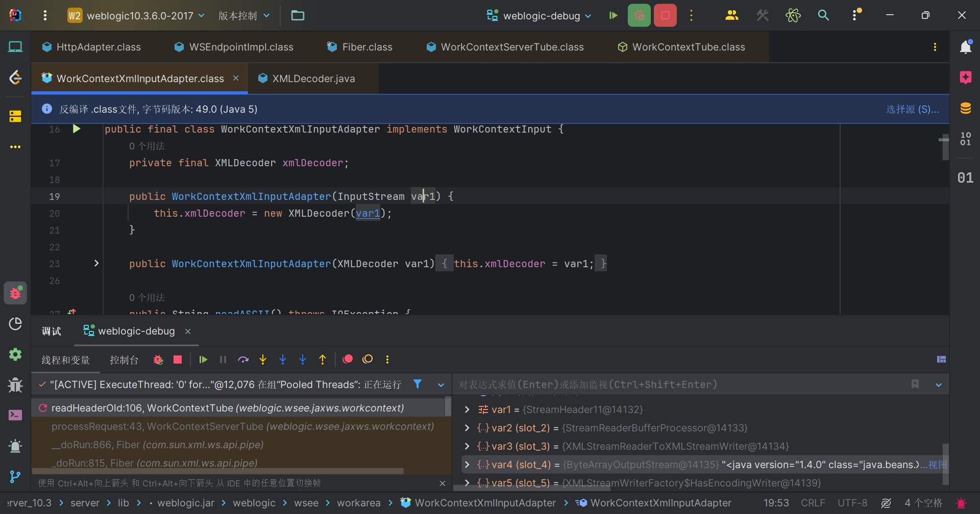Switch to HttpAdapter.class tab
The width and height of the screenshot is (980, 514).
pos(91,47)
